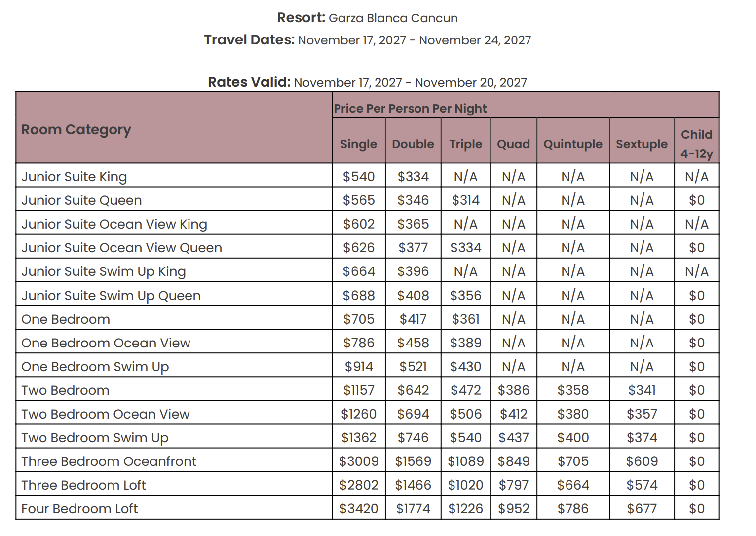Click the $3009 Three Bedroom Oceanfront single price
This screenshot has height=536, width=756.
359,461
